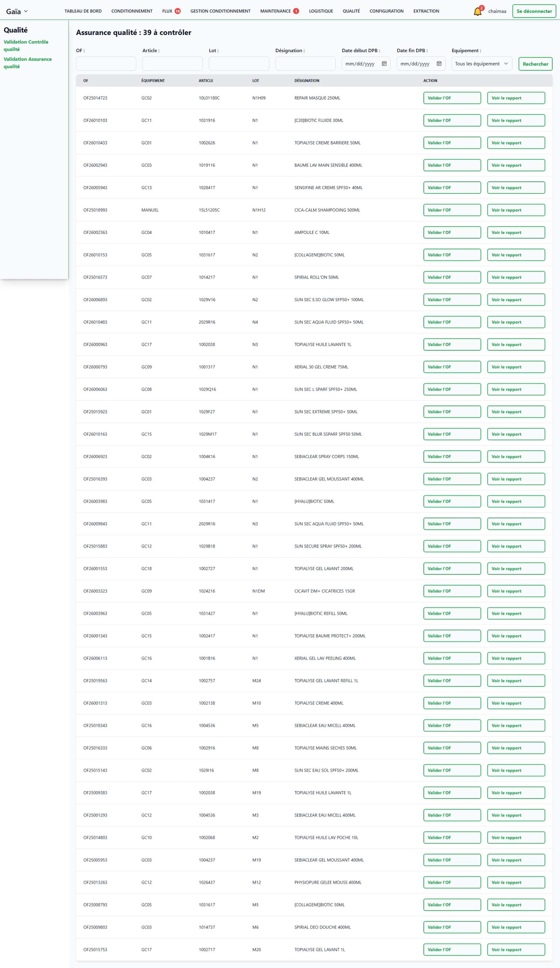Go to TABLEAU DE BORD
The width and height of the screenshot is (560, 968).
pos(83,11)
